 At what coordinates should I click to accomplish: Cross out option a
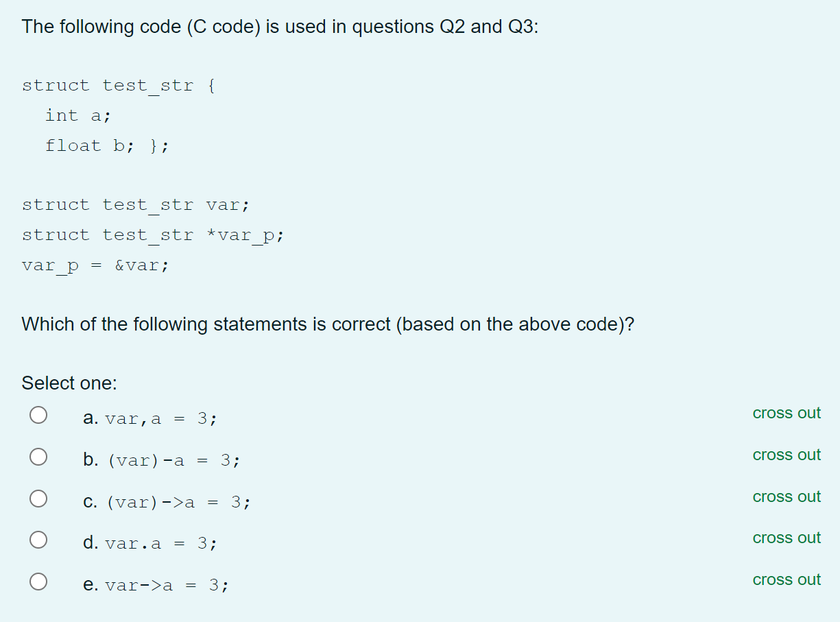pyautogui.click(x=787, y=413)
